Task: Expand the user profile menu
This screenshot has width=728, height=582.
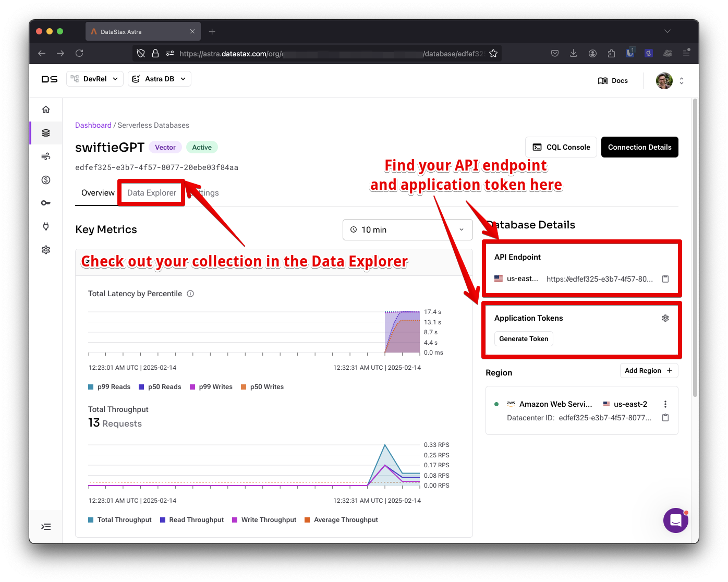Action: coord(682,81)
